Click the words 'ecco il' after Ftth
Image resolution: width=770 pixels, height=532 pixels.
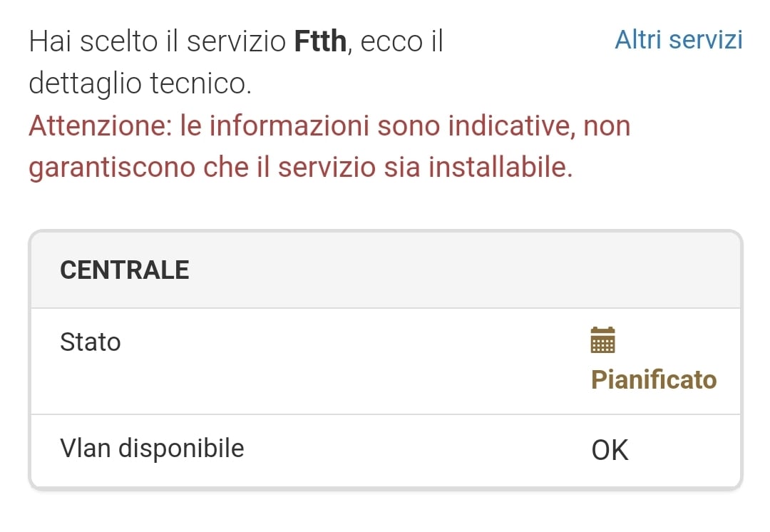402,42
